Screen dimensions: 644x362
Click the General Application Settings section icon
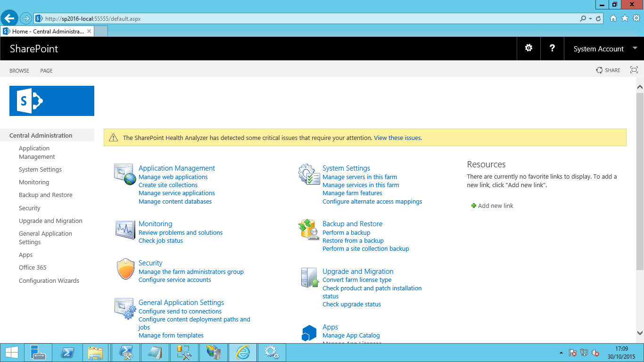(x=125, y=308)
